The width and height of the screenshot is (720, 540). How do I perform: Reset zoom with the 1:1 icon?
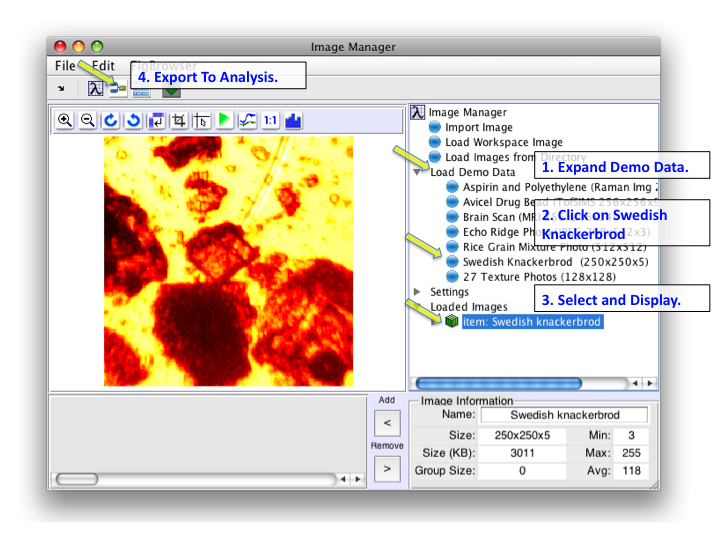[270, 120]
